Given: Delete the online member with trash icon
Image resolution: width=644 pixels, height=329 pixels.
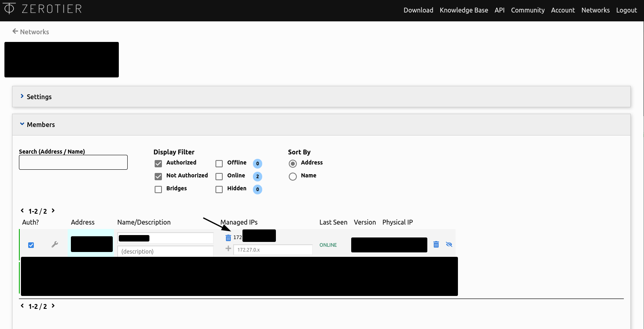Looking at the screenshot, I should click(436, 244).
